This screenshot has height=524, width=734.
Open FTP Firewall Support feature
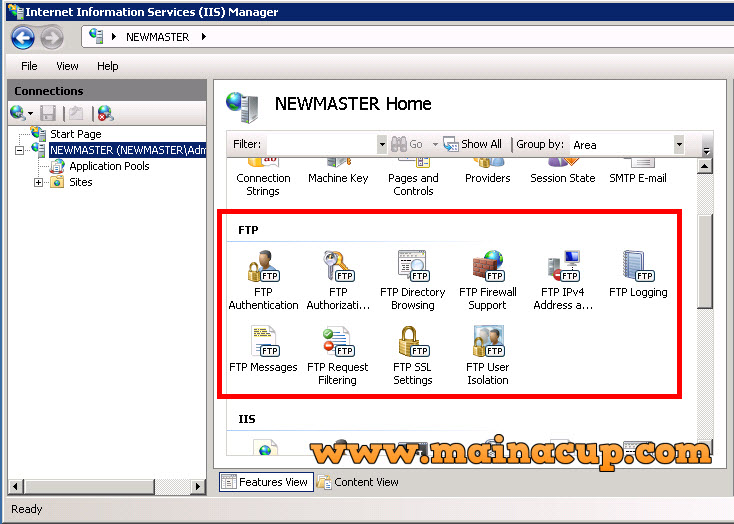coord(487,280)
